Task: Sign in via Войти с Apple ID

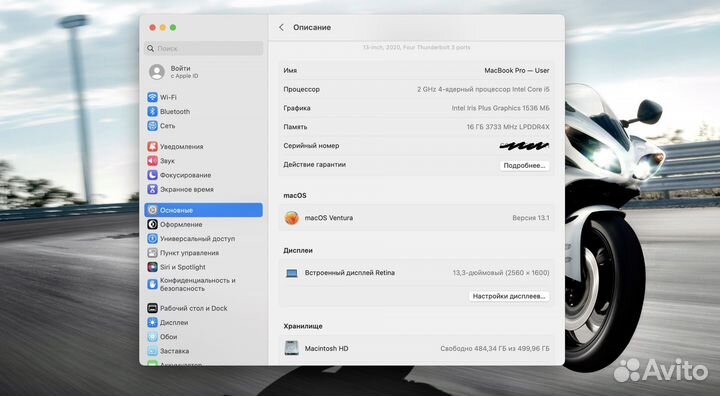Action: point(185,72)
